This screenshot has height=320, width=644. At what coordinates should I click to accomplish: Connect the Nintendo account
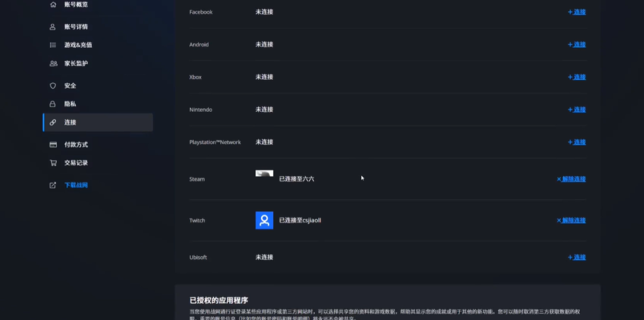(577, 110)
